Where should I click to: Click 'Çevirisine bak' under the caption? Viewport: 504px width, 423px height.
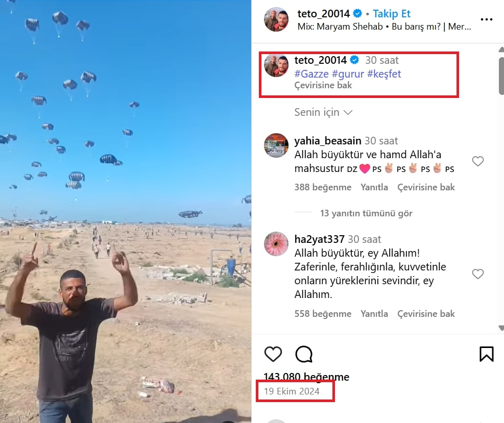tap(323, 85)
